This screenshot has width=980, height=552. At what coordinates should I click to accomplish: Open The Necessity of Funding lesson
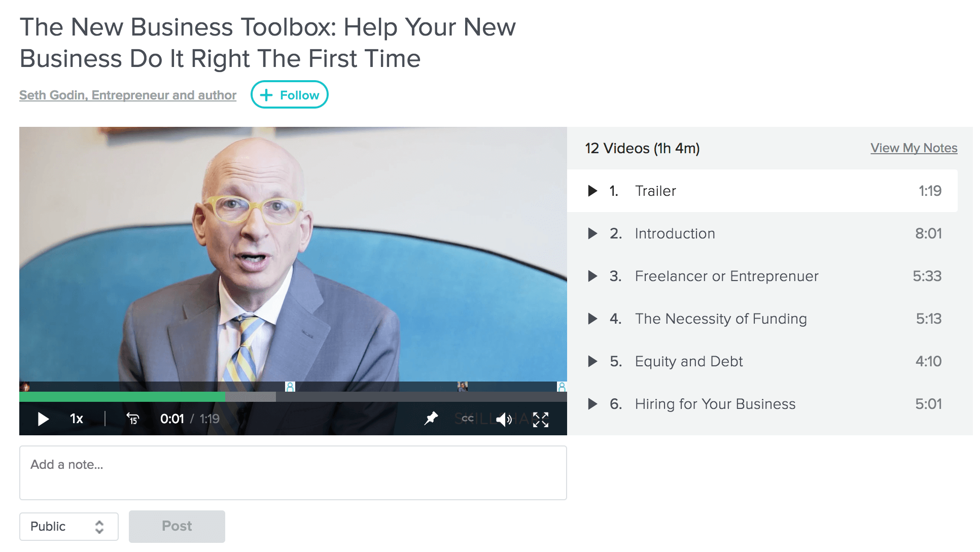click(762, 319)
